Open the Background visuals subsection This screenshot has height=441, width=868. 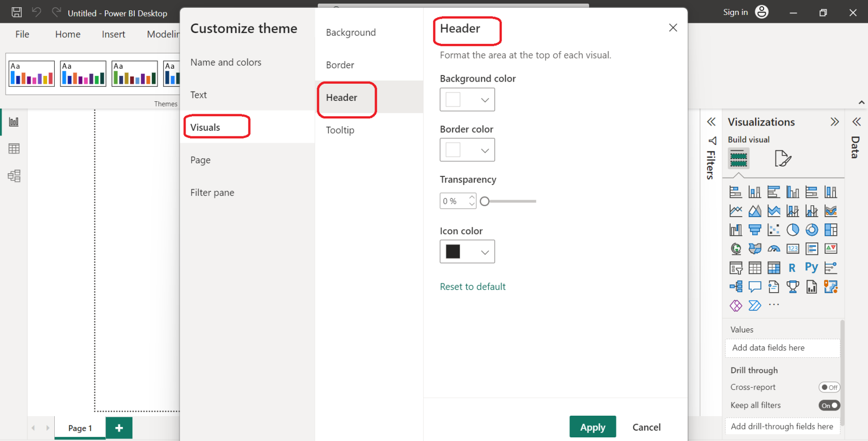369,32
